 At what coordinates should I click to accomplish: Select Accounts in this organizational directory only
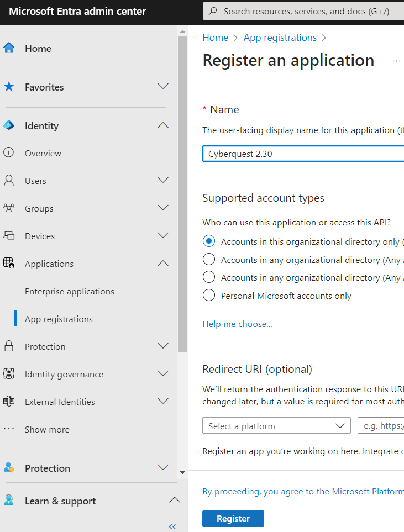point(209,241)
